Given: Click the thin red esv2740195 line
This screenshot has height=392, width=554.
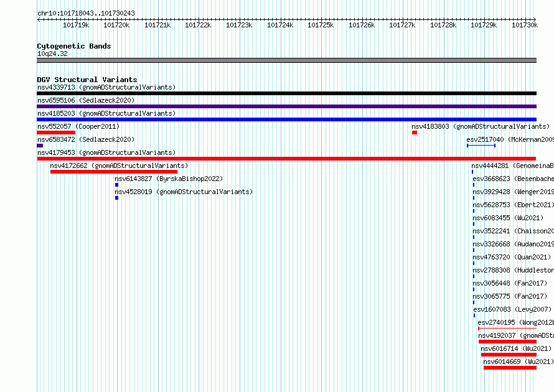Looking at the screenshot, I should pyautogui.click(x=507, y=329).
